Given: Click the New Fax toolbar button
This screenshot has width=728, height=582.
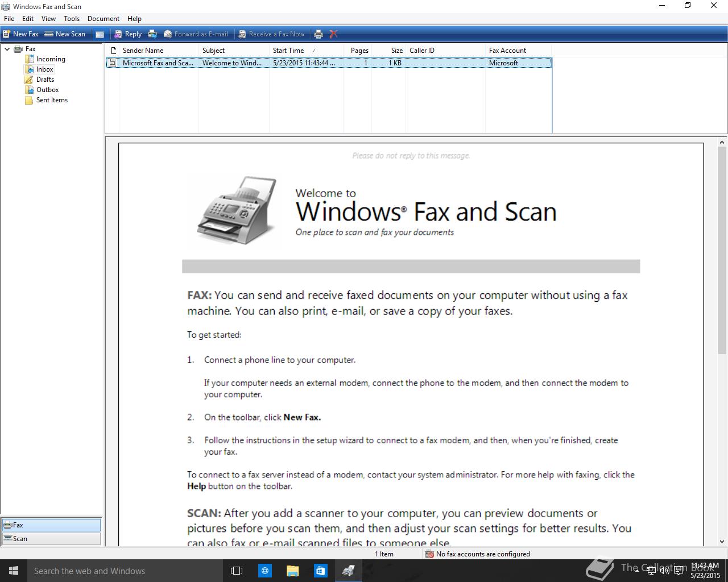Looking at the screenshot, I should tap(20, 34).
